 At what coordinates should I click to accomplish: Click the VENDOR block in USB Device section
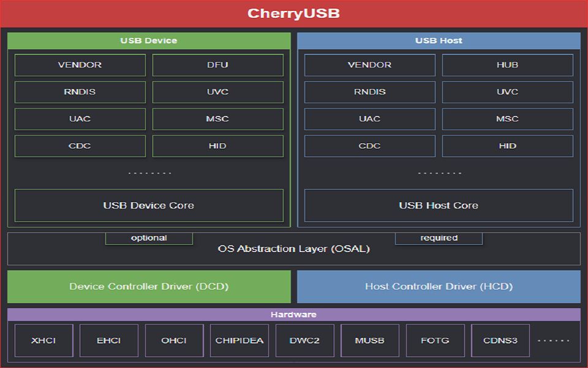coord(80,65)
